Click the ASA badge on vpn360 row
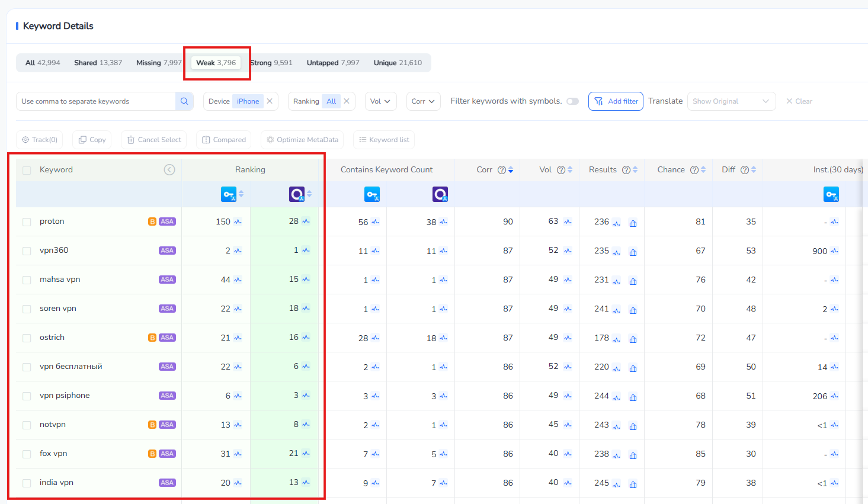The height and width of the screenshot is (504, 868). tap(167, 251)
